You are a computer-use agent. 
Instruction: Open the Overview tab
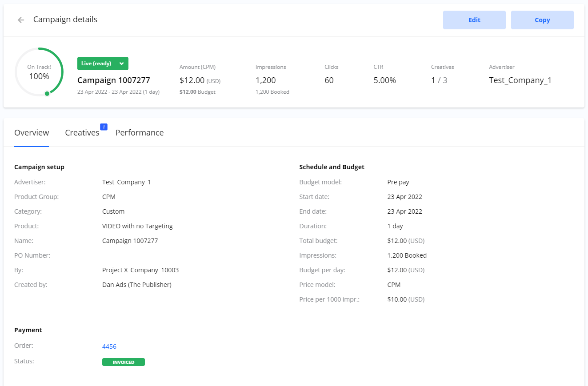(32, 133)
